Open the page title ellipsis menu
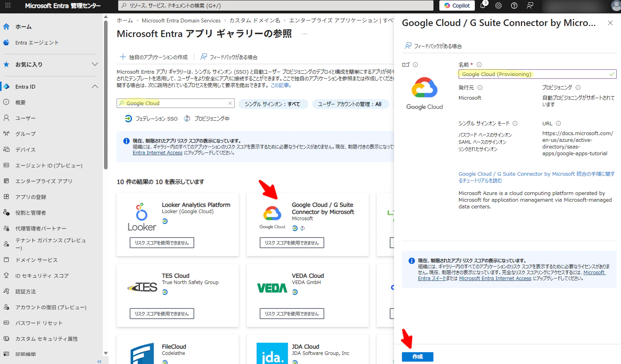This screenshot has width=621, height=364. pyautogui.click(x=304, y=34)
